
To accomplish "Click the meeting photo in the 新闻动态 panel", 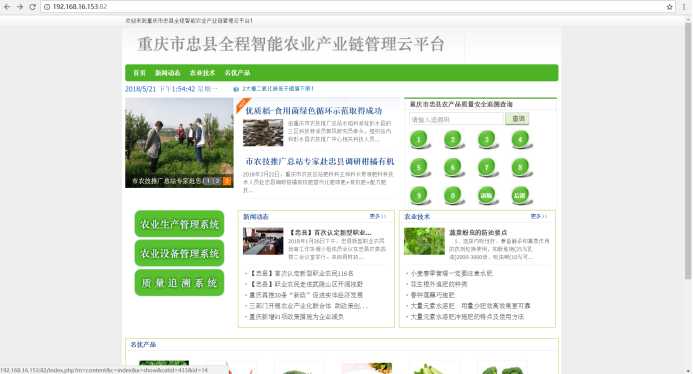I will 263,241.
